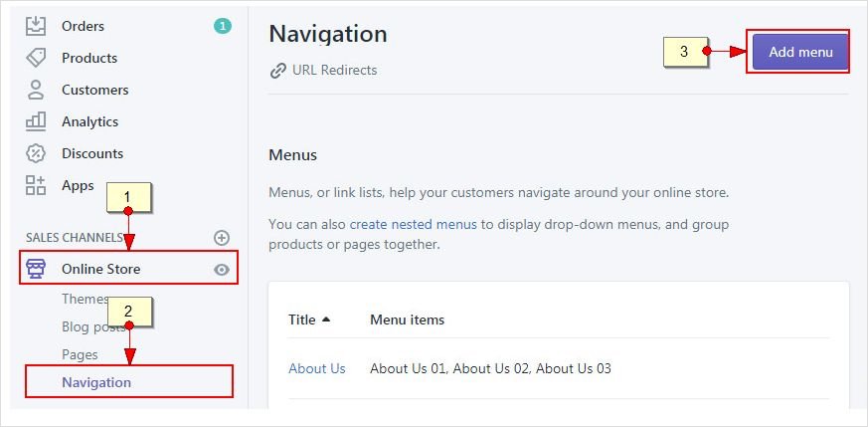Click the Online Store storefront icon
The width and height of the screenshot is (868, 427).
37,269
